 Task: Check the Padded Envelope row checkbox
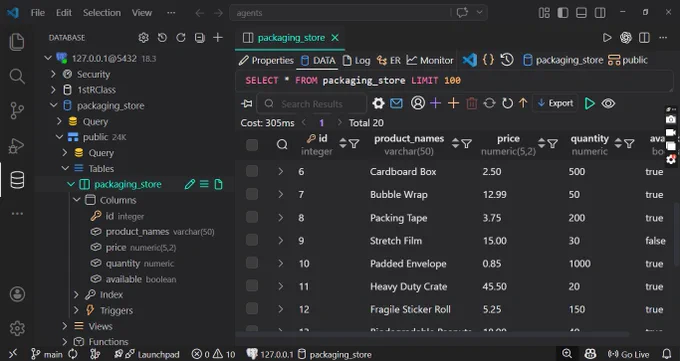pos(252,263)
